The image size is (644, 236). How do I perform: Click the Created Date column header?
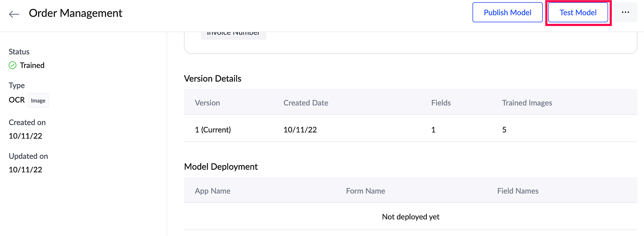[x=306, y=103]
